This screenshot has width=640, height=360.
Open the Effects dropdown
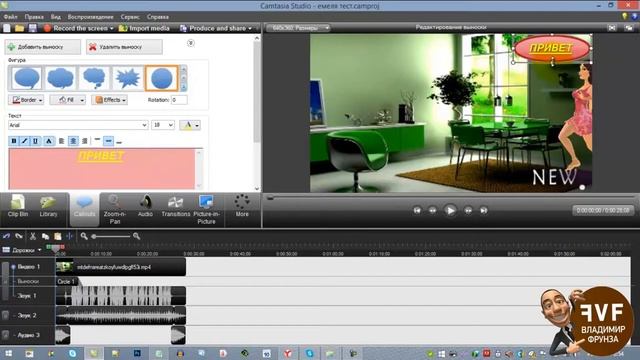point(109,100)
